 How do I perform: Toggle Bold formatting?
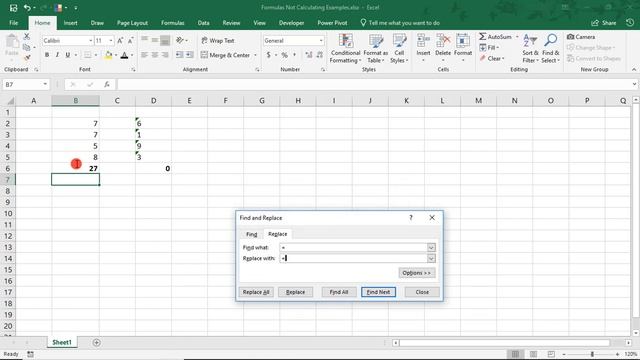(x=47, y=55)
